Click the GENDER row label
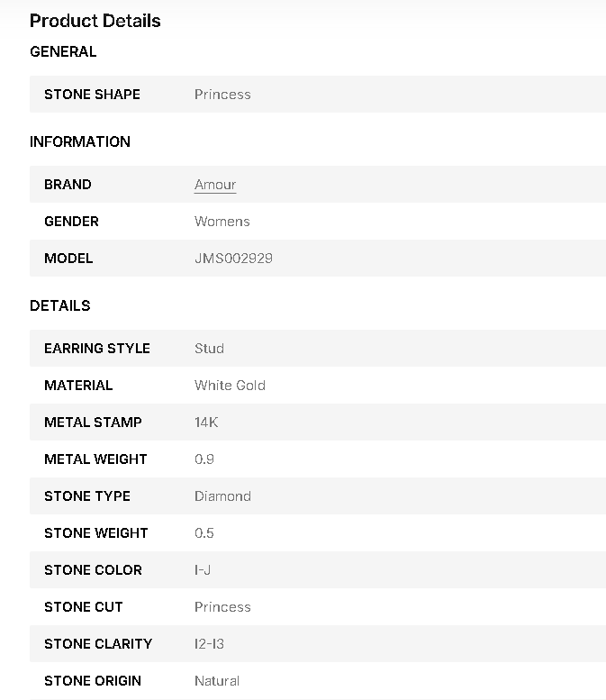The image size is (606, 700). (x=71, y=222)
